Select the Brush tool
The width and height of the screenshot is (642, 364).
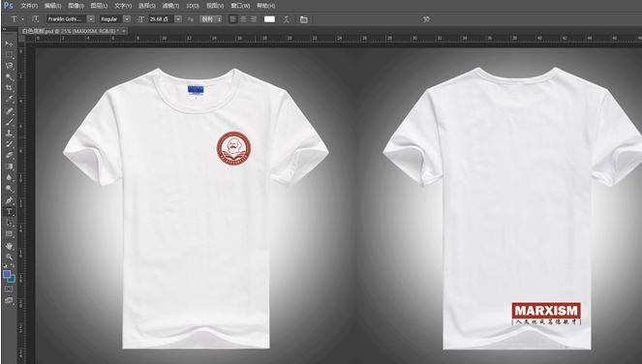9,122
